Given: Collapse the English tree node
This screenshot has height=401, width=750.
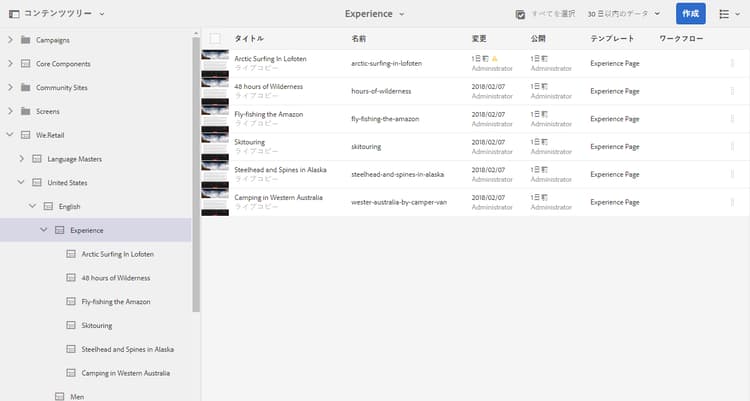Looking at the screenshot, I should tap(33, 206).
